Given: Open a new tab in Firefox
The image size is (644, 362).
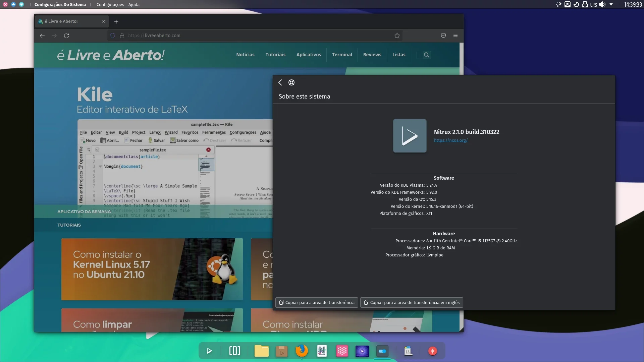Looking at the screenshot, I should pos(116,22).
